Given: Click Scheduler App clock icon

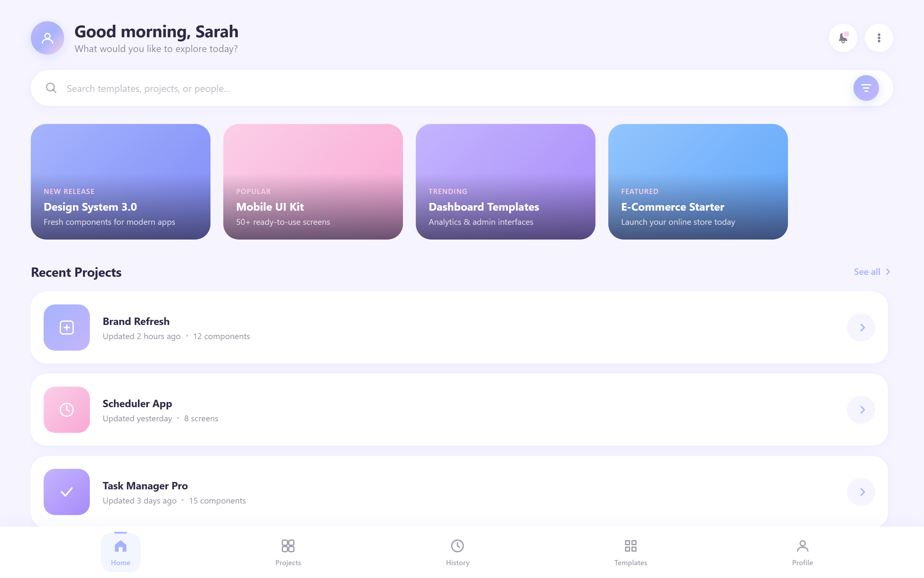Looking at the screenshot, I should click(x=67, y=410).
